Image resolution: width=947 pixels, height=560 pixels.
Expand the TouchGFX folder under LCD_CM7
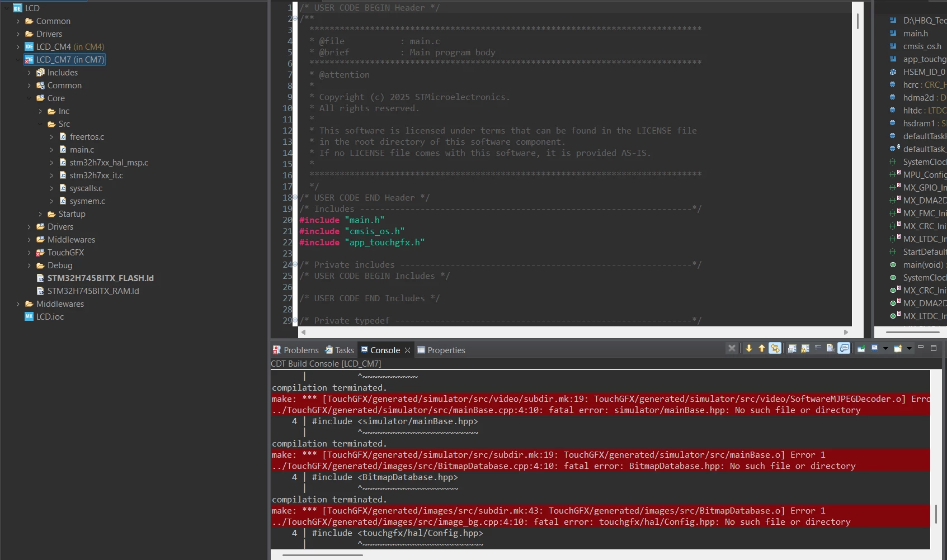tap(29, 253)
